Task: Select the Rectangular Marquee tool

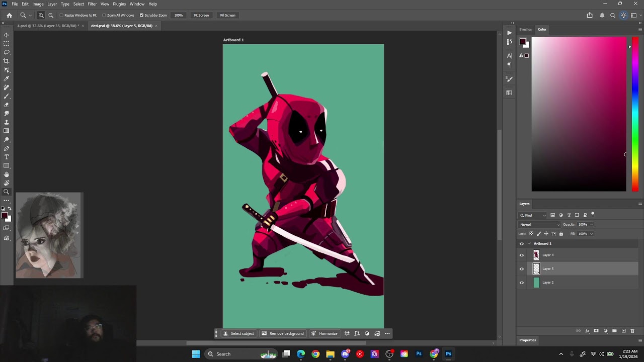Action: click(7, 44)
